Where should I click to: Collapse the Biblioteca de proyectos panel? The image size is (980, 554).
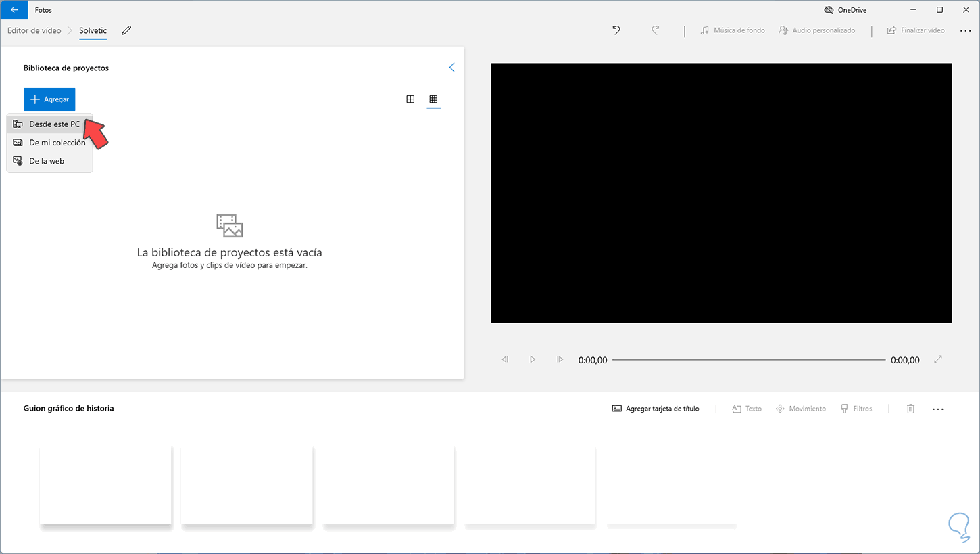pyautogui.click(x=451, y=68)
